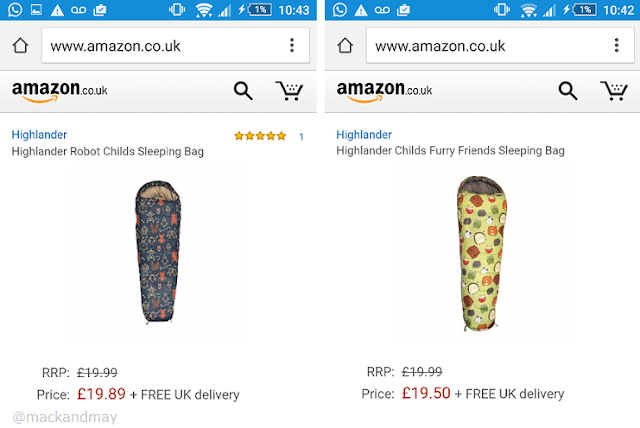The image size is (640, 428).
Task: Open right browser three-dot overflow menu
Action: [x=616, y=46]
